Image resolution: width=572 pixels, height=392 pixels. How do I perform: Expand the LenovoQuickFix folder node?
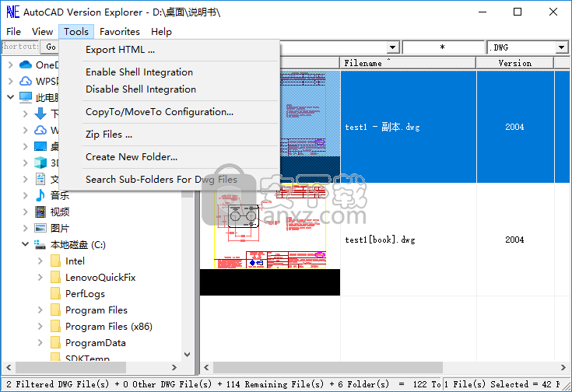point(40,278)
